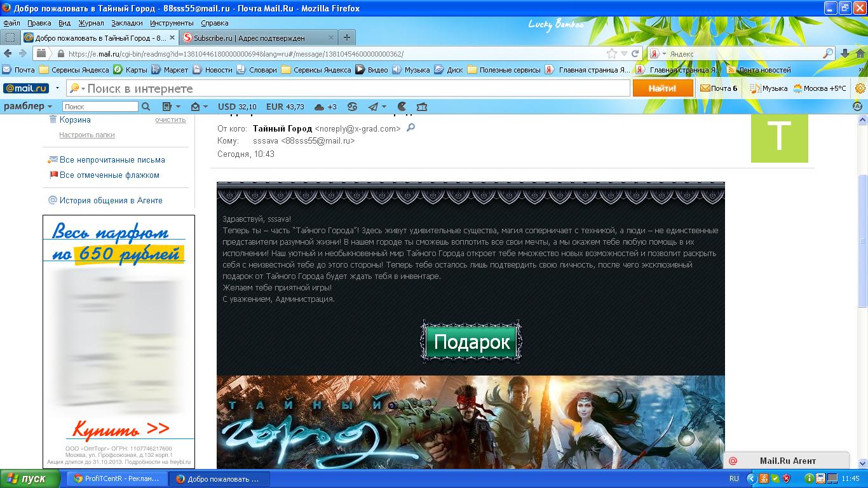Click the sender avatar letter T
The image size is (868, 488).
click(x=779, y=137)
